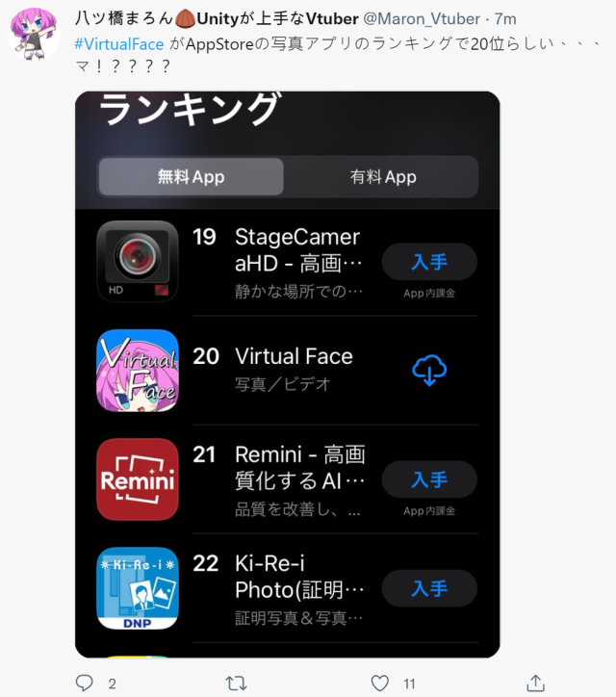Retweet this post via retweet icon

tap(236, 683)
